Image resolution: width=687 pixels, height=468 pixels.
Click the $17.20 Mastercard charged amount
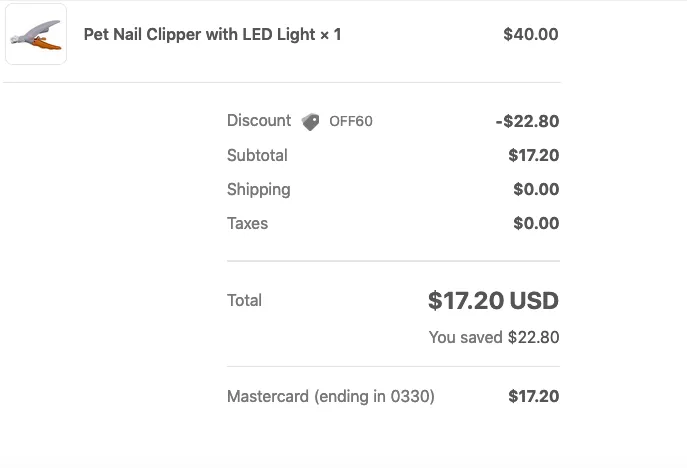[534, 396]
